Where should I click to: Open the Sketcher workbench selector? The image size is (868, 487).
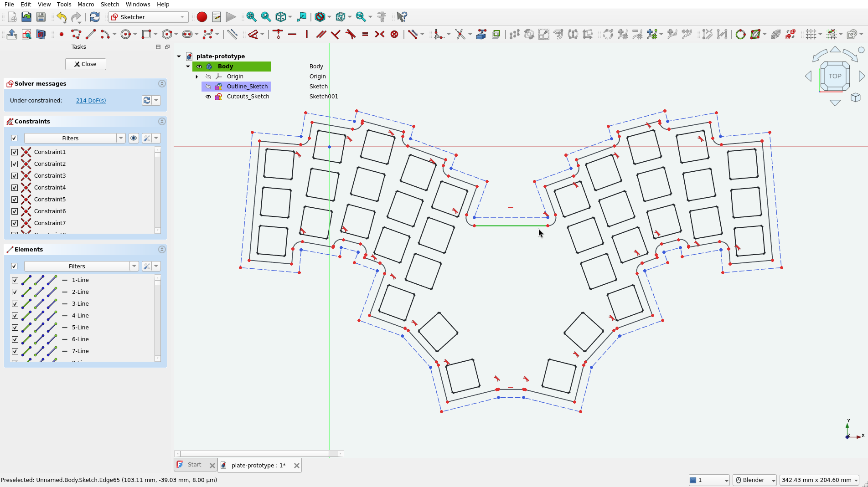(x=148, y=17)
